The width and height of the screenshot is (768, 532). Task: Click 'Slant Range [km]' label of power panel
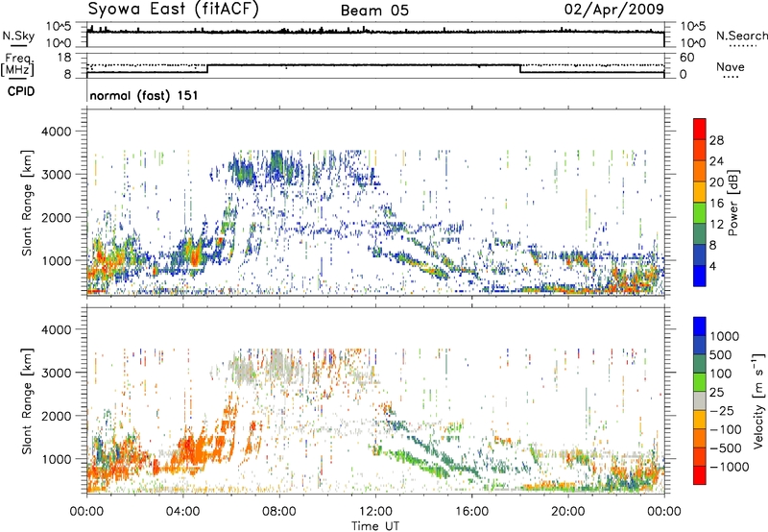coord(27,203)
